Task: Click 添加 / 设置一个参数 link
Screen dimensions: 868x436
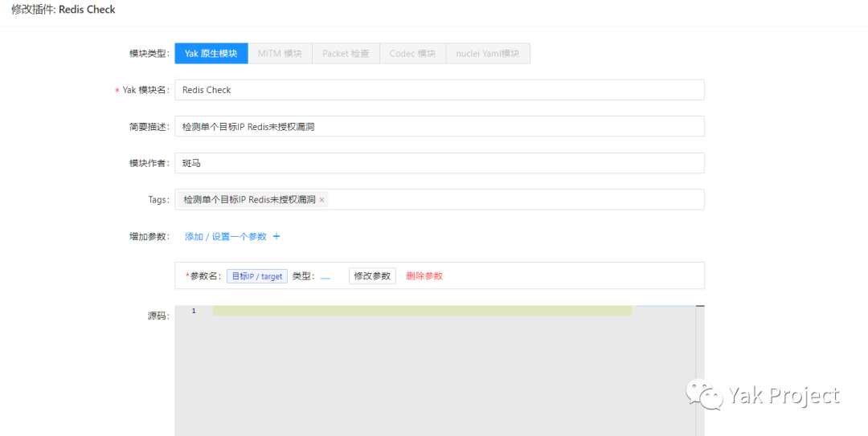Action: (226, 236)
